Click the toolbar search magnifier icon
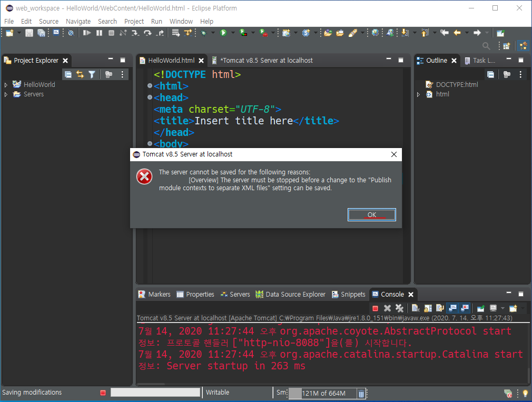 coord(486,46)
